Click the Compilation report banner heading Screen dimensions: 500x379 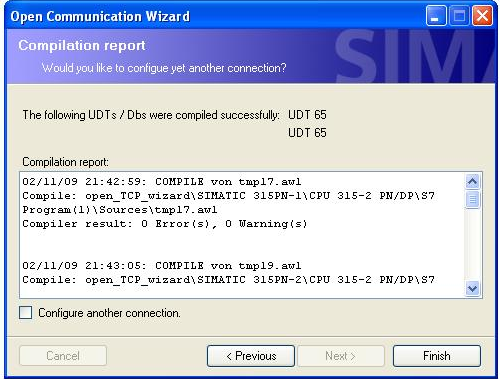82,45
